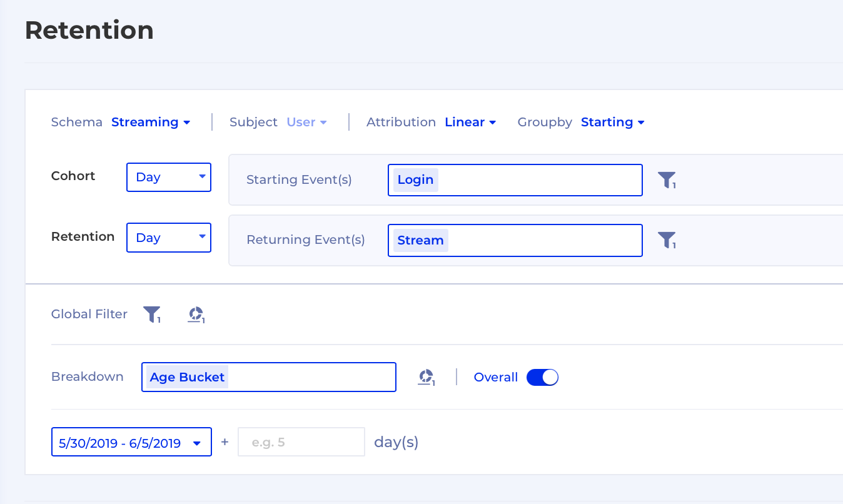Open the 5/30/2019 - 6/5/2019 date range picker

131,442
